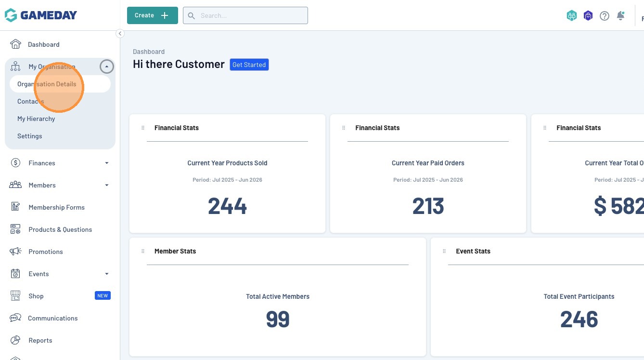644x360 pixels.
Task: Open the Members menu
Action: click(42, 185)
